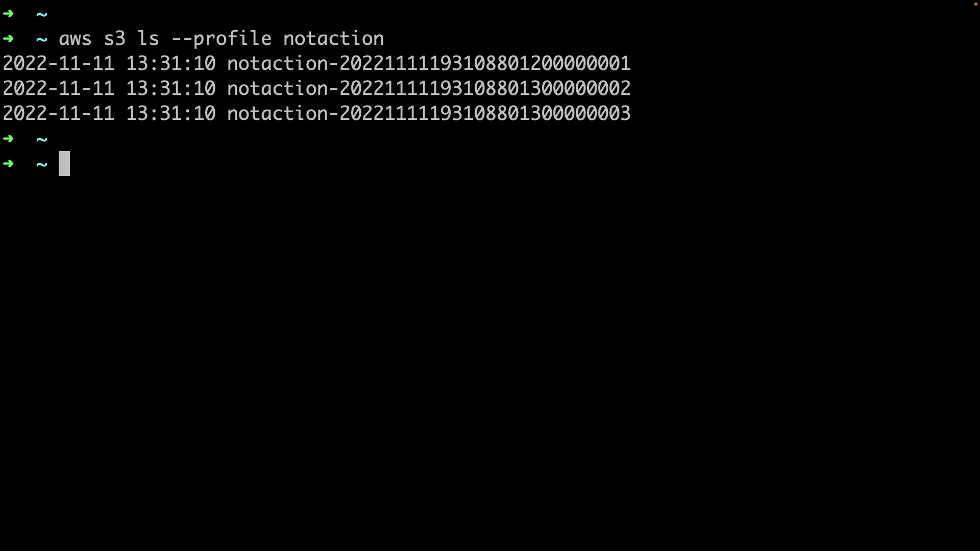Click the cyan tilde on the topmost prompt line
980x551 pixels.
[x=42, y=14]
